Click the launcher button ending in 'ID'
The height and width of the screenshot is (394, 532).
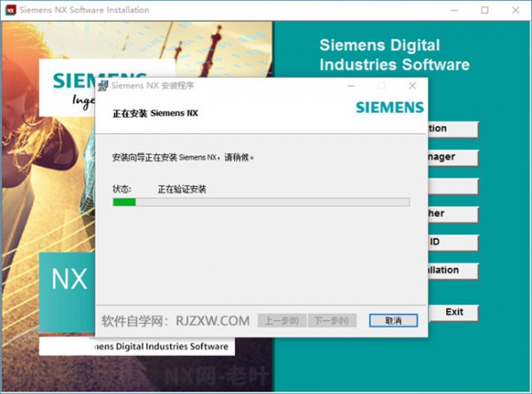click(454, 242)
